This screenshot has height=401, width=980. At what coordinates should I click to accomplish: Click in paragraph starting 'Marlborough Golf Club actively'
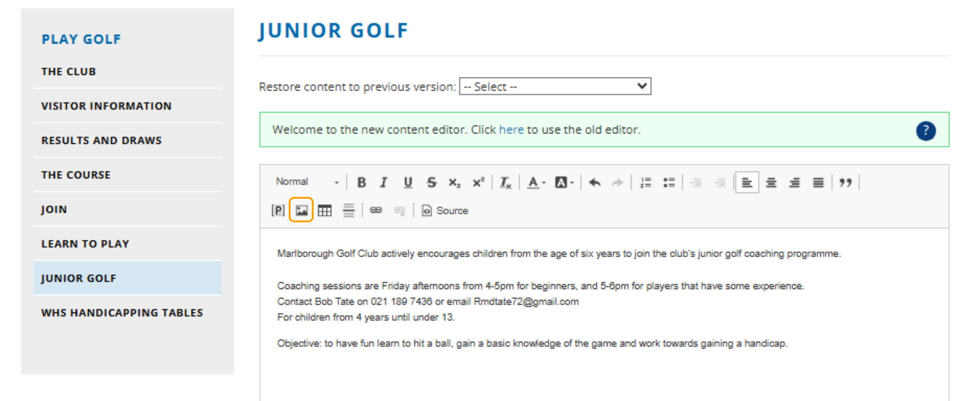point(559,254)
